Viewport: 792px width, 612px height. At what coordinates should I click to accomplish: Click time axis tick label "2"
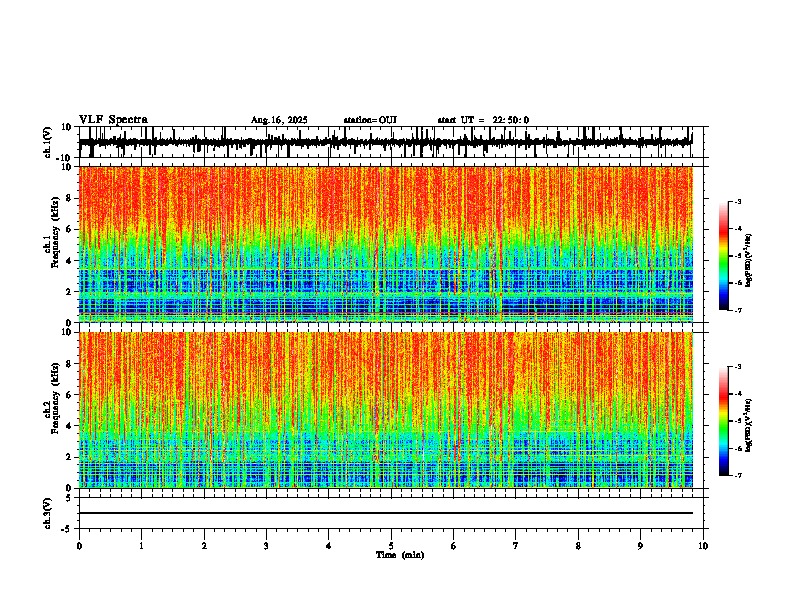coord(204,546)
